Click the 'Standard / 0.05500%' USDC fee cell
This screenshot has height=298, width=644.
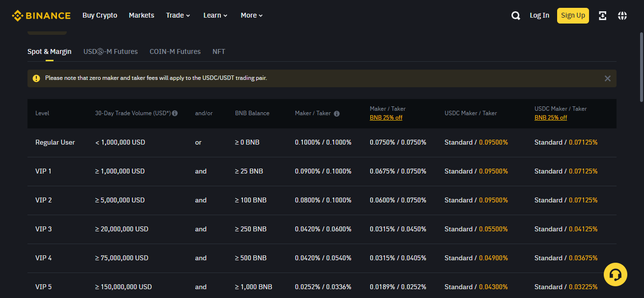coord(476,229)
